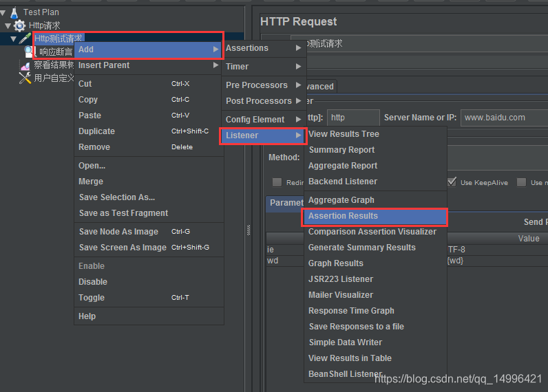Click the 察看结果树 listener icon
548x392 pixels.
pyautogui.click(x=25, y=65)
